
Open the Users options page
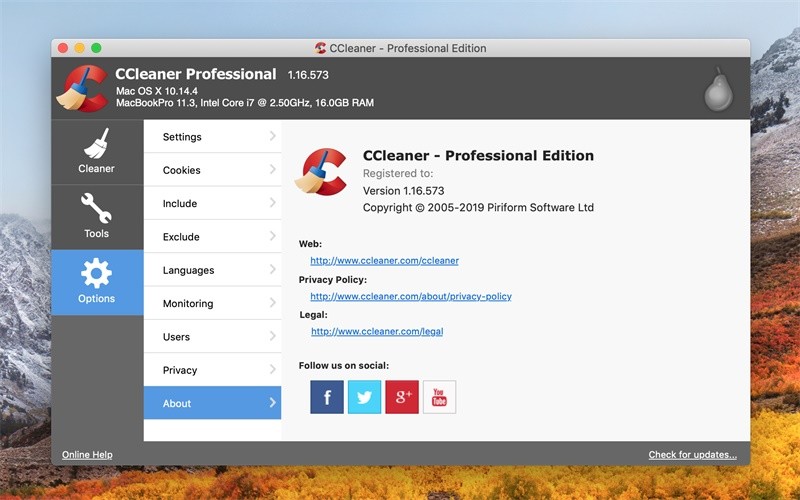(212, 337)
